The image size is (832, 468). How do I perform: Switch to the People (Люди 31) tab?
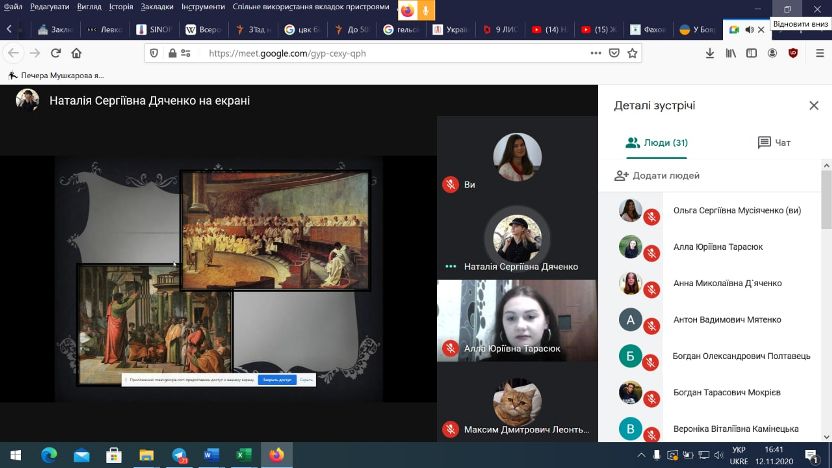[656, 143]
